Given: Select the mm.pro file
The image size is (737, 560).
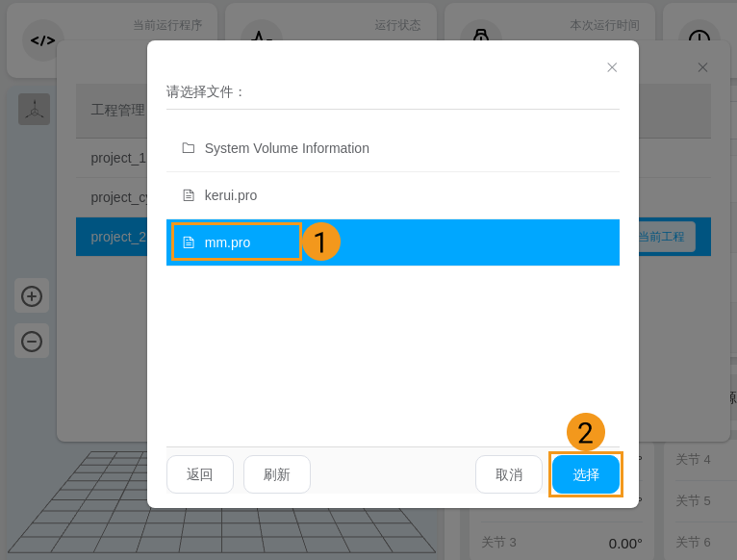Looking at the screenshot, I should click(x=393, y=242).
